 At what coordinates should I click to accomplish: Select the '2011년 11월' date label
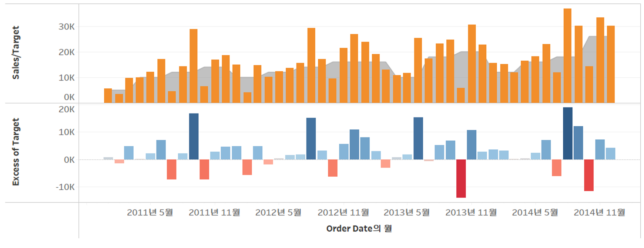tap(214, 213)
